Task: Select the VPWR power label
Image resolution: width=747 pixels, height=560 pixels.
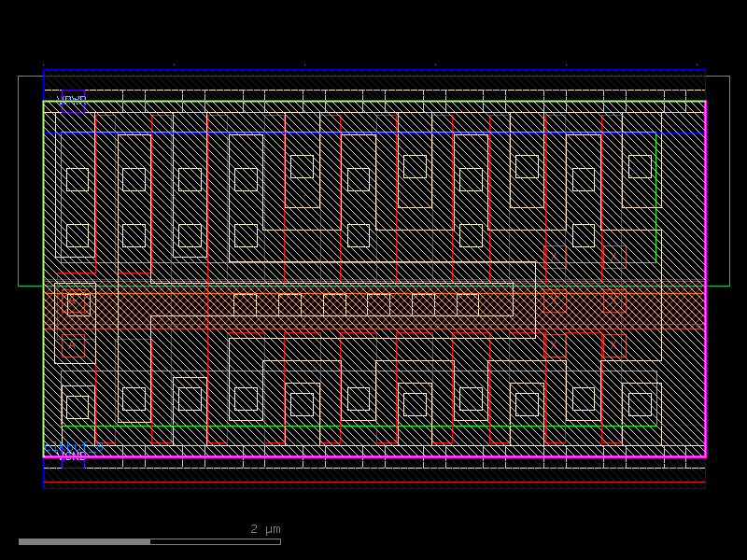Action: tap(72, 99)
